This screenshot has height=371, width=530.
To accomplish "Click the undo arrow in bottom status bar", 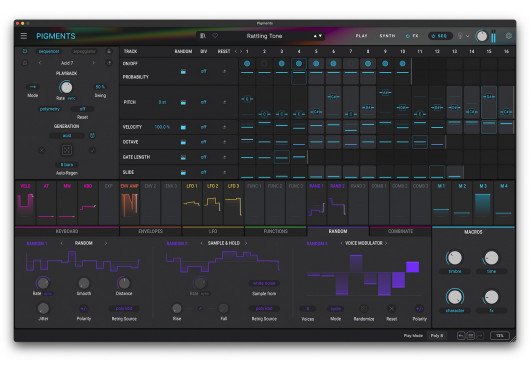I will point(461,336).
